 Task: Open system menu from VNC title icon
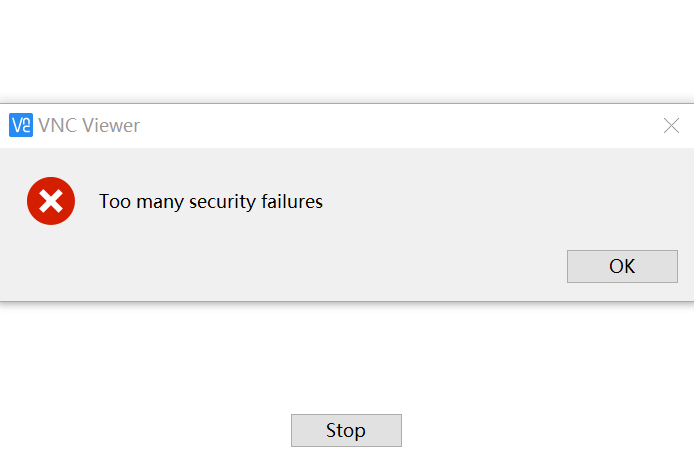[x=21, y=125]
